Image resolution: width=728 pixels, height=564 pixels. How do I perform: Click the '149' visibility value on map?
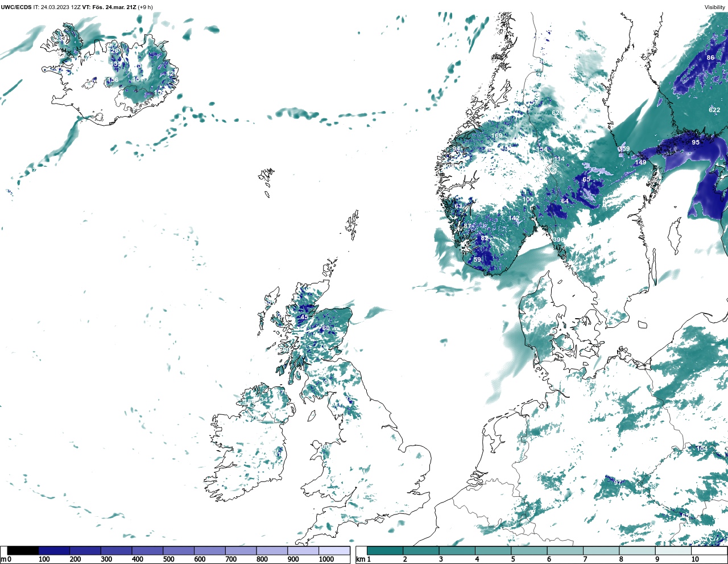click(641, 162)
